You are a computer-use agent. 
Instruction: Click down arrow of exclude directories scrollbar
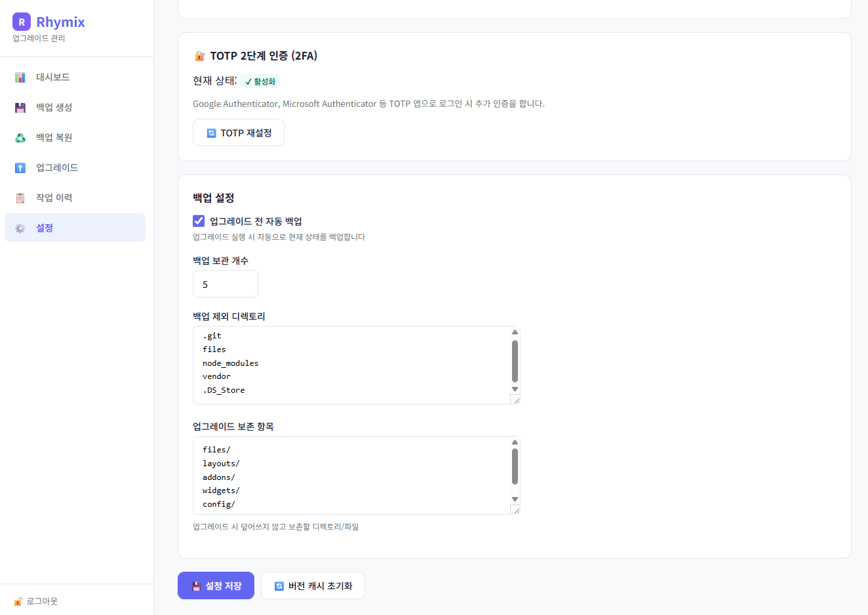[x=515, y=389]
